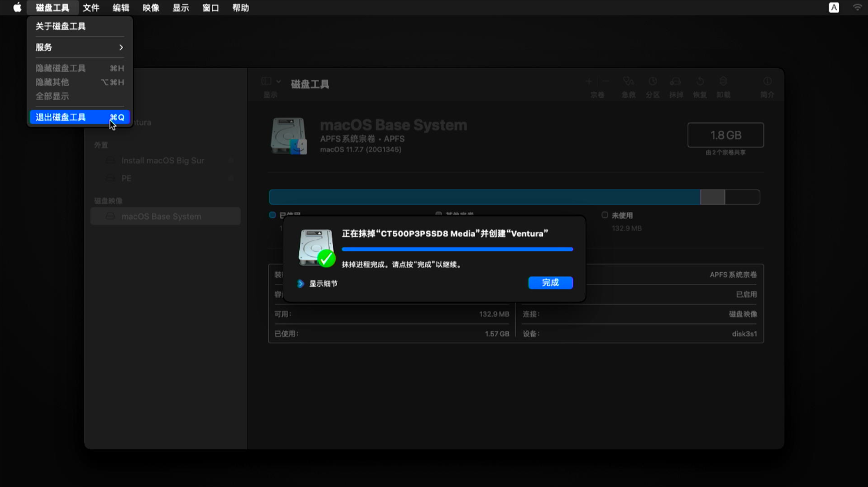Select Install macOS Big Sur in sidebar
The width and height of the screenshot is (868, 487).
point(165,160)
